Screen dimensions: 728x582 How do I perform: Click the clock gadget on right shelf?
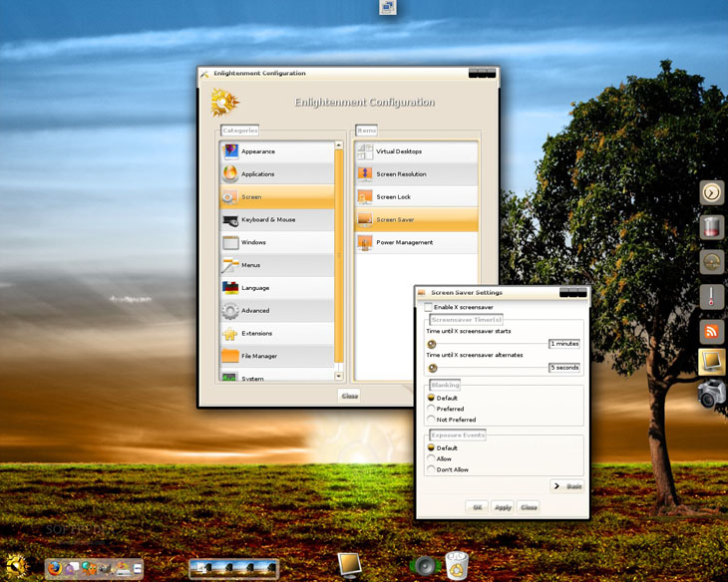click(712, 192)
